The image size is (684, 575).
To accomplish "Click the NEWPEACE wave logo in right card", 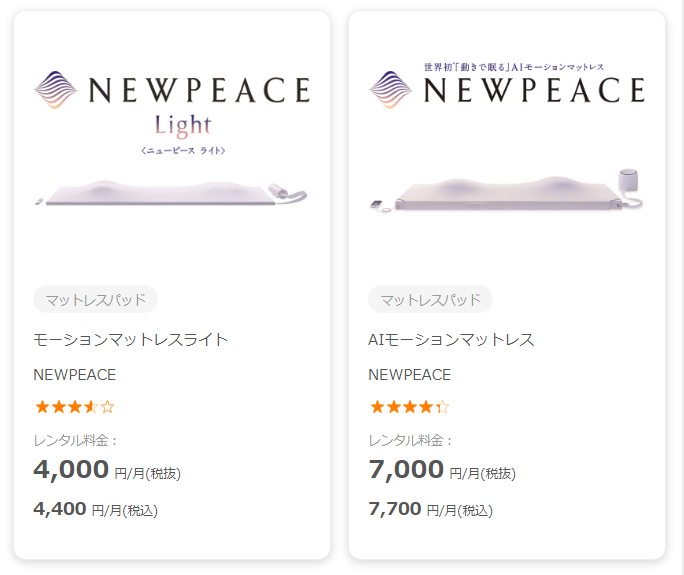I will click(391, 90).
